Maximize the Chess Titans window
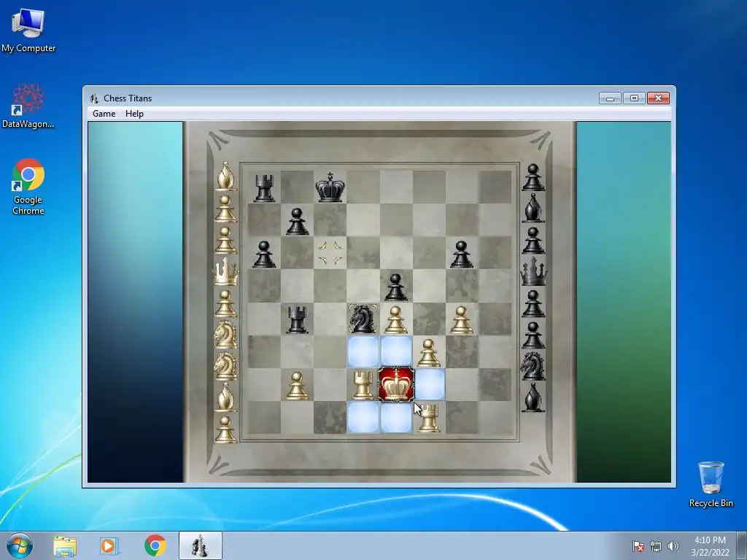The image size is (747, 560). 634,98
